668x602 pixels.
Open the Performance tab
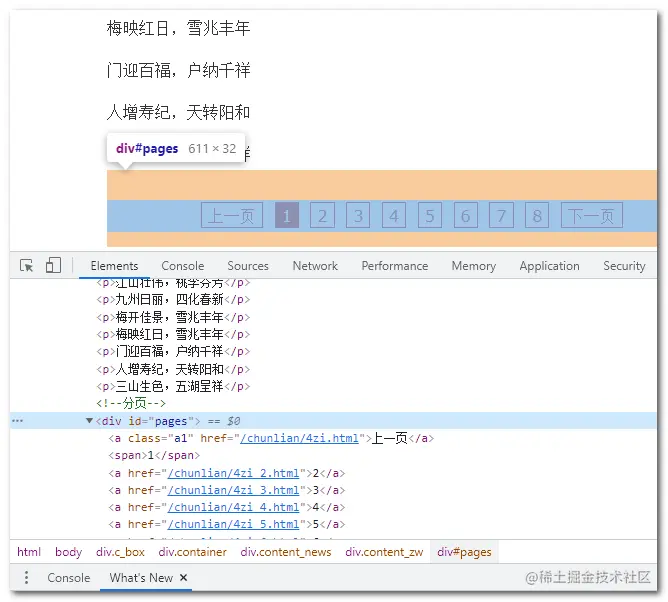pyautogui.click(x=394, y=266)
